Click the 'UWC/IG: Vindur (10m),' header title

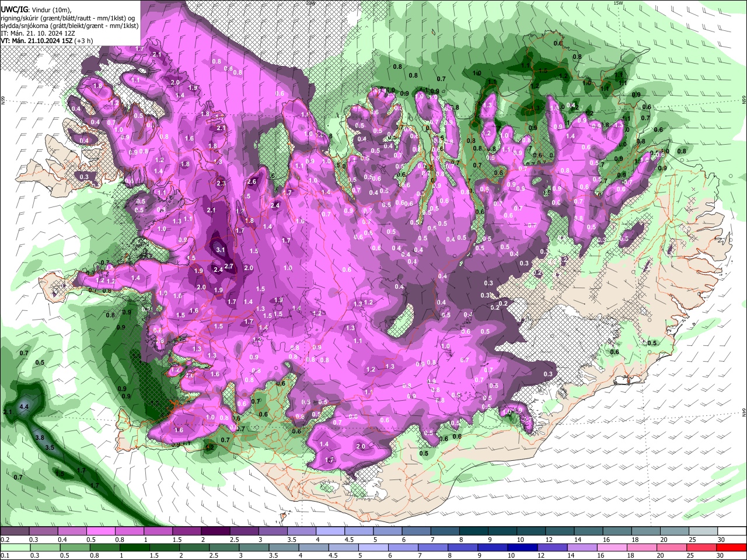tap(36, 9)
